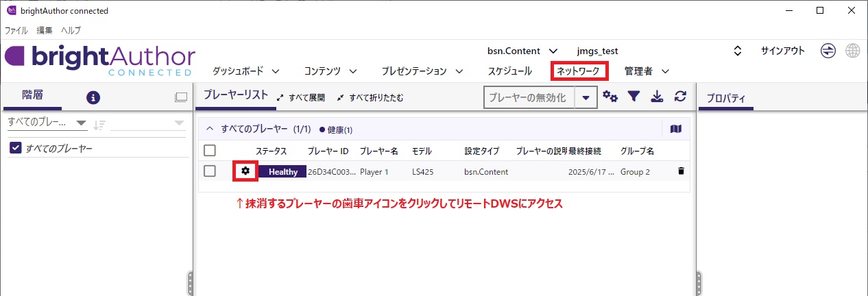This screenshot has height=296, width=868.
Task: Expand コンテンツ menu
Action: (331, 71)
